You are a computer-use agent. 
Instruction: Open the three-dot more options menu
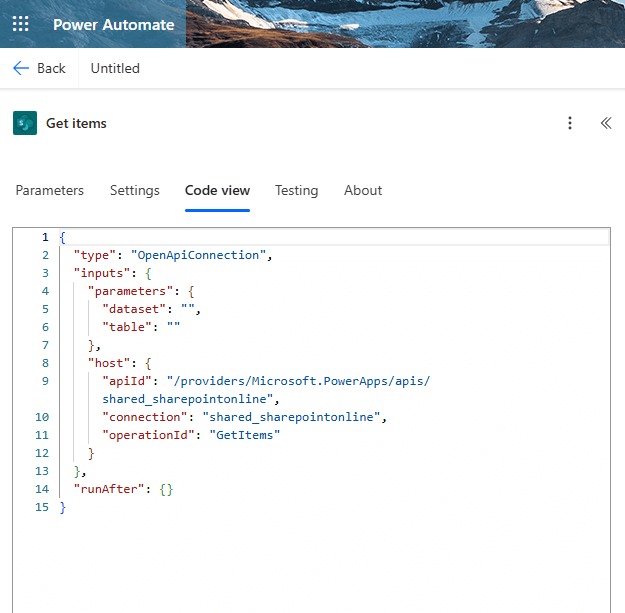coord(570,123)
